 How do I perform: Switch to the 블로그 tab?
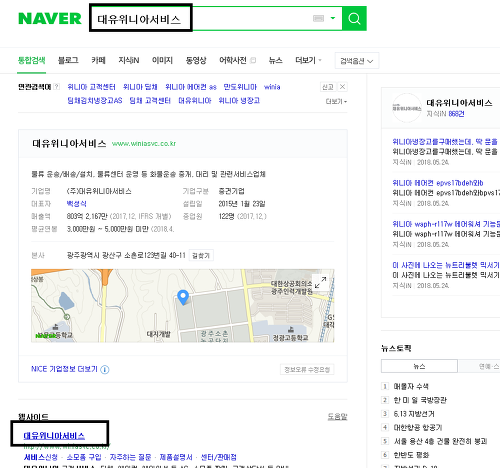68,60
